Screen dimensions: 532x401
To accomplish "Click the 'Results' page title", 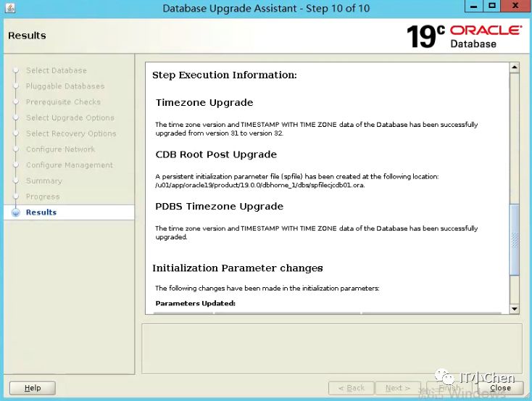I will [27, 36].
